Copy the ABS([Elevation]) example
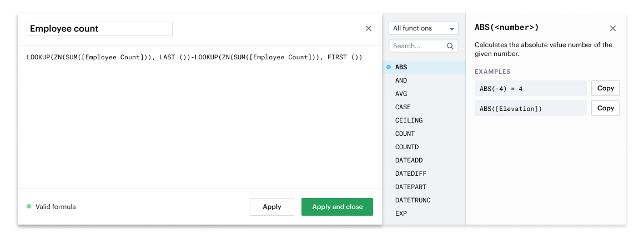The image size is (644, 239). click(x=605, y=108)
